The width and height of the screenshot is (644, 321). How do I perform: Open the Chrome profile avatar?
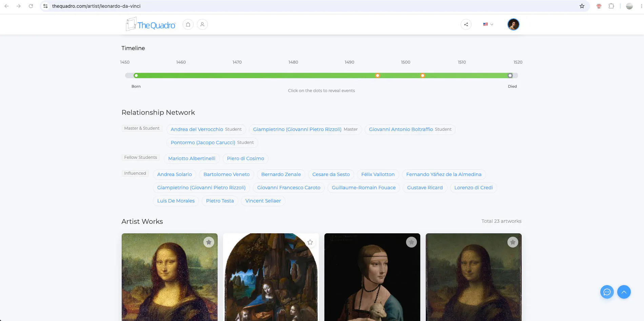coord(629,6)
